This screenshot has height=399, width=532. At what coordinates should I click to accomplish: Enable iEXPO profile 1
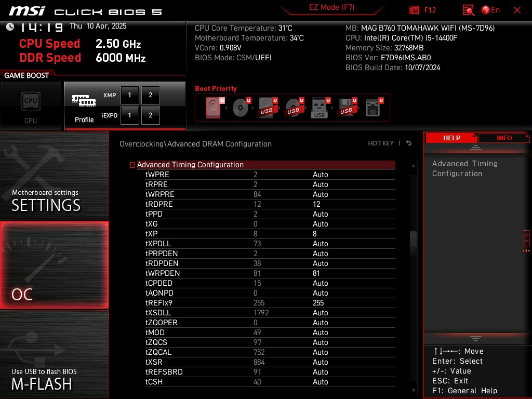129,115
